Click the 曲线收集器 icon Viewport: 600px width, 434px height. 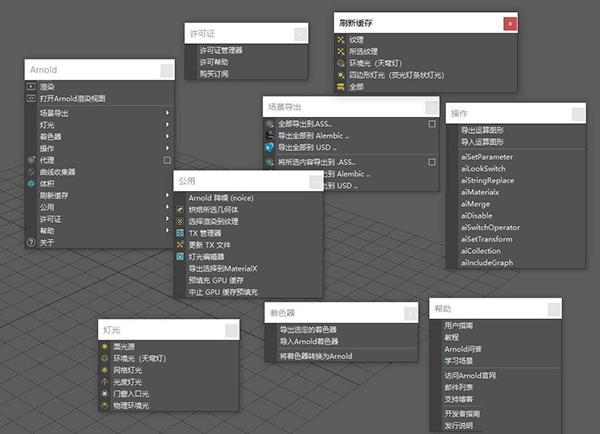(x=31, y=171)
